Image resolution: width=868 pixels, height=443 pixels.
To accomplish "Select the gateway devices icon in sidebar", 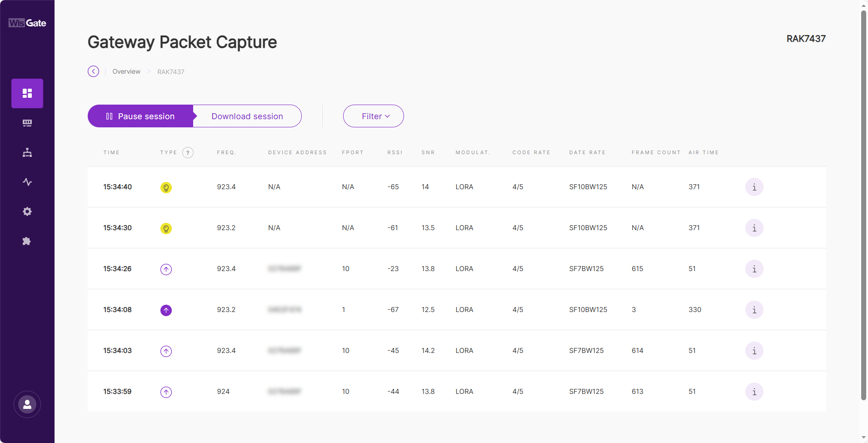I will 27,122.
